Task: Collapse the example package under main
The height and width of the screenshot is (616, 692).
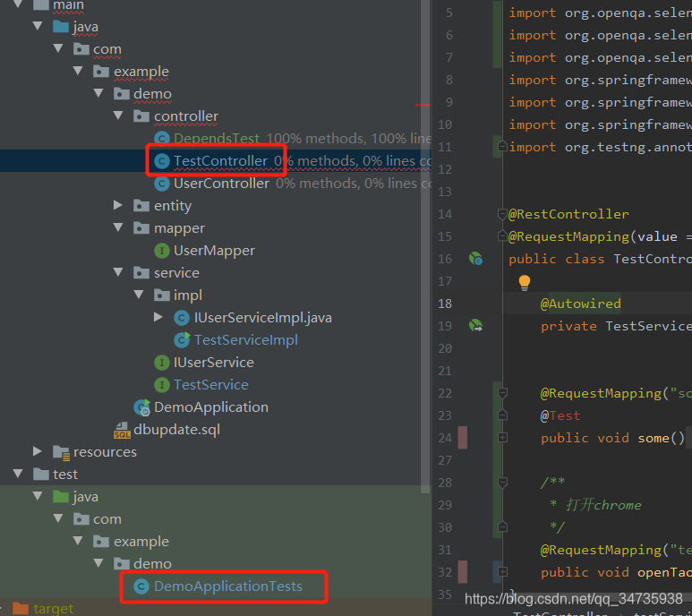Action: (x=78, y=71)
